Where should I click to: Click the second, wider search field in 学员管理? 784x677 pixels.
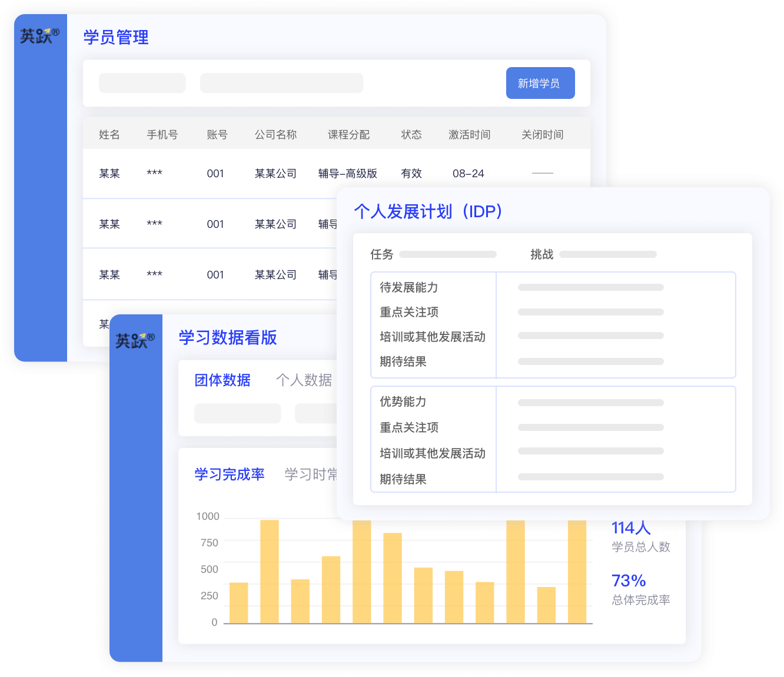pyautogui.click(x=281, y=83)
